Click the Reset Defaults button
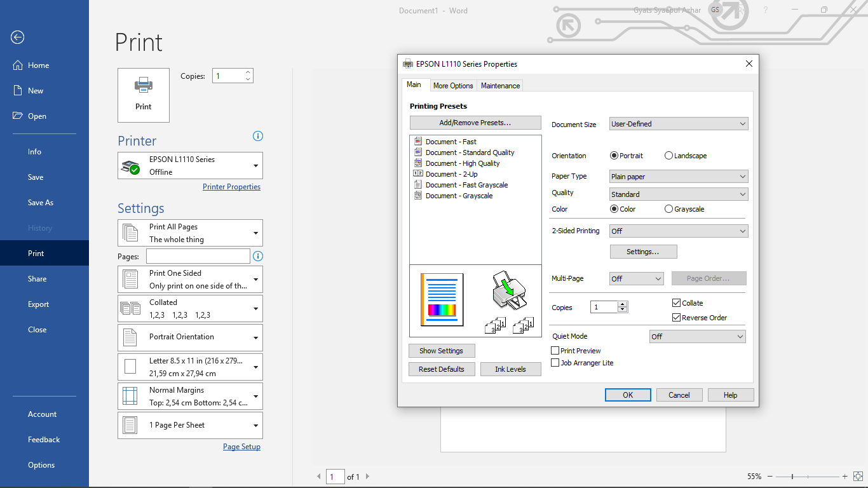 click(x=442, y=369)
